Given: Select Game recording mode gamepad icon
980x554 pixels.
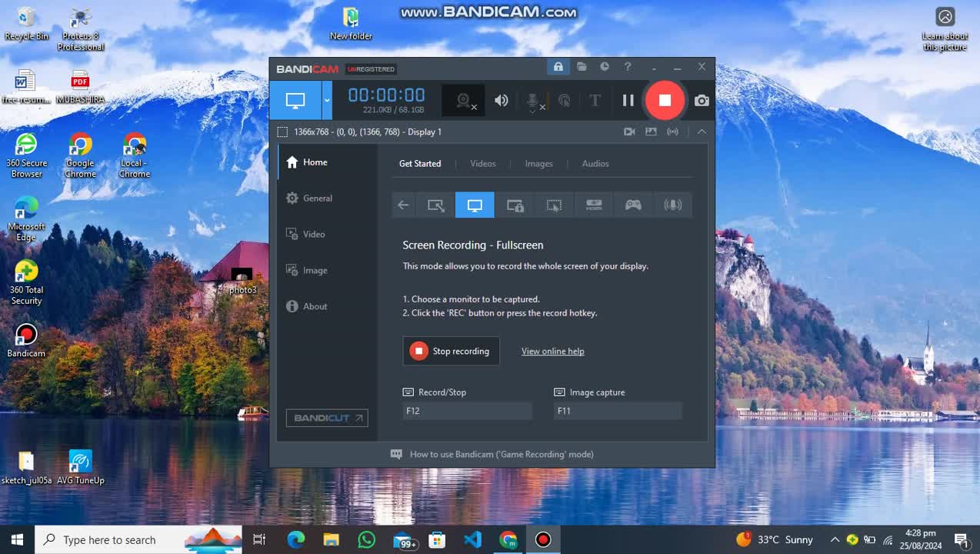Looking at the screenshot, I should [633, 205].
